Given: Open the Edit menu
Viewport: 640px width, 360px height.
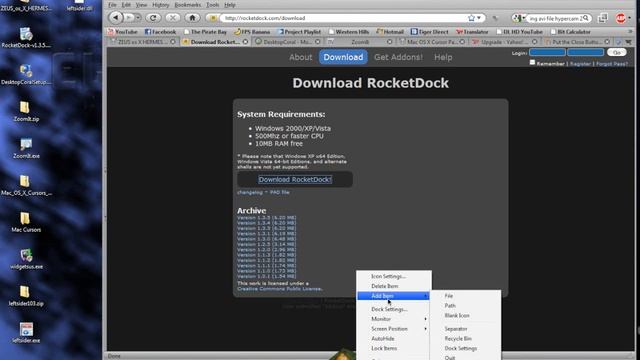Looking at the screenshot, I should (127, 5).
